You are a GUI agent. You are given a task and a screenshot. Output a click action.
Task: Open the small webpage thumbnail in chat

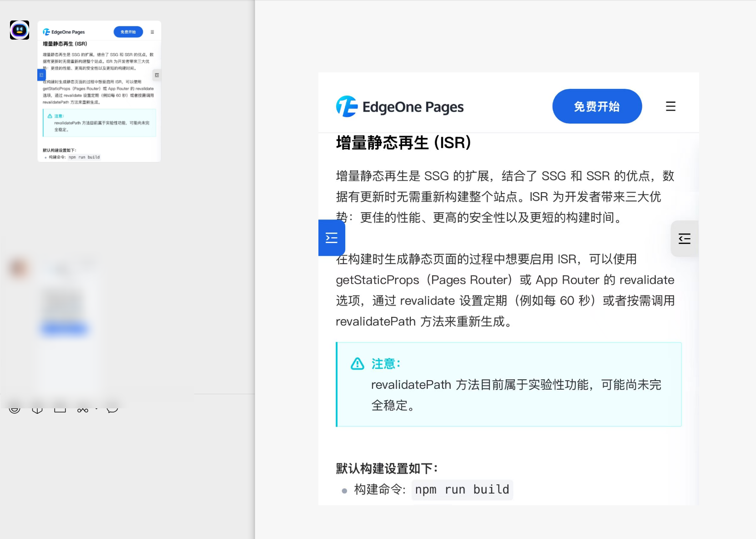[99, 91]
